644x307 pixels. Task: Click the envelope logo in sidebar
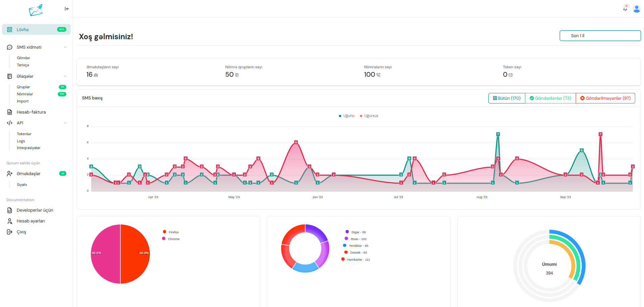pos(36,10)
